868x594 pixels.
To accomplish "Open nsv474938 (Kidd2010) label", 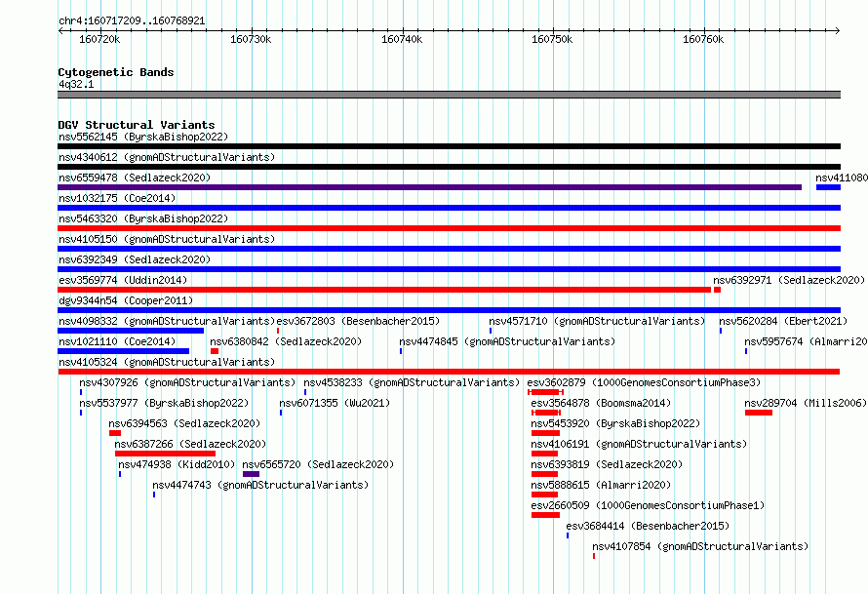I will 177,464.
